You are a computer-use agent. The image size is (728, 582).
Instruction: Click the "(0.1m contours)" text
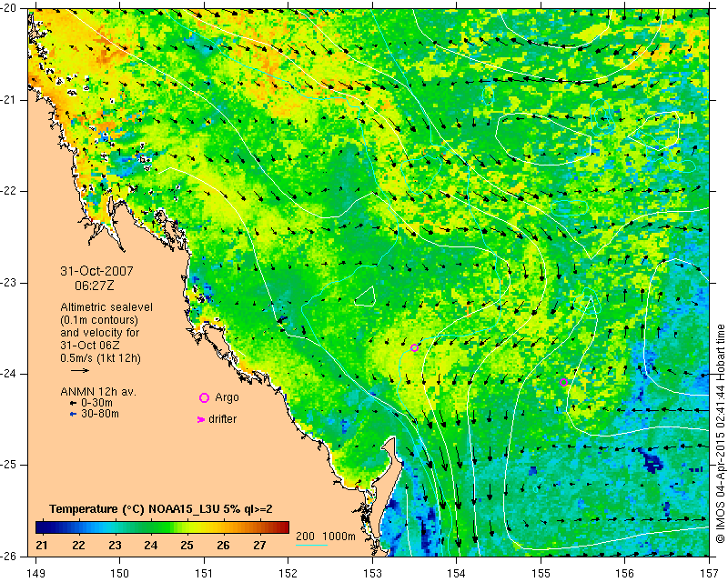pos(99,320)
